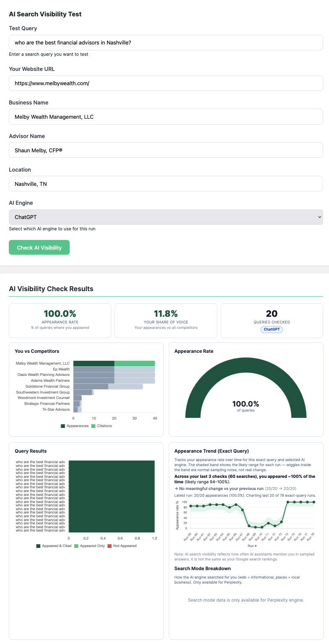Click 'Search mode data is only available' message
The image size is (329, 644).
point(246,600)
